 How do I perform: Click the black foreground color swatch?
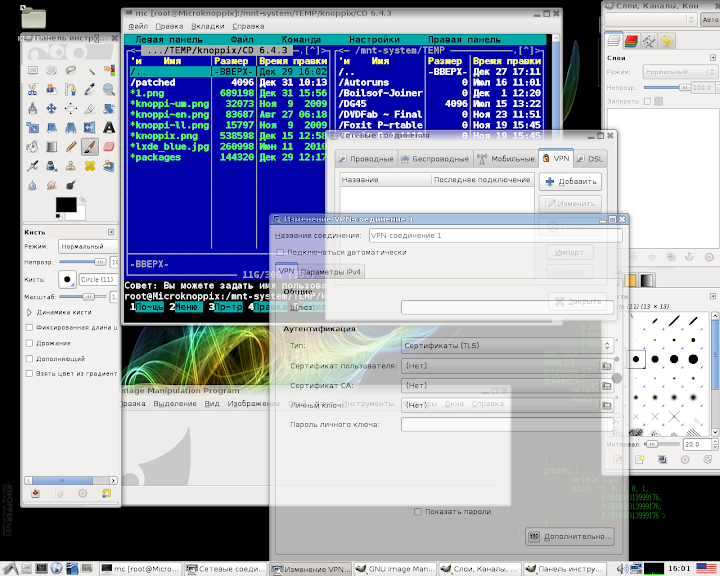pos(66,205)
